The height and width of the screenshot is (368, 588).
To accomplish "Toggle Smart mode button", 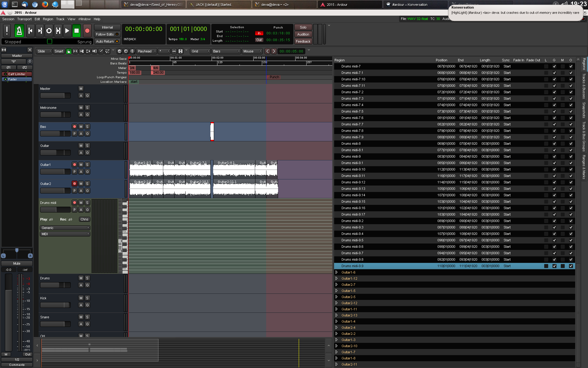I will point(59,51).
